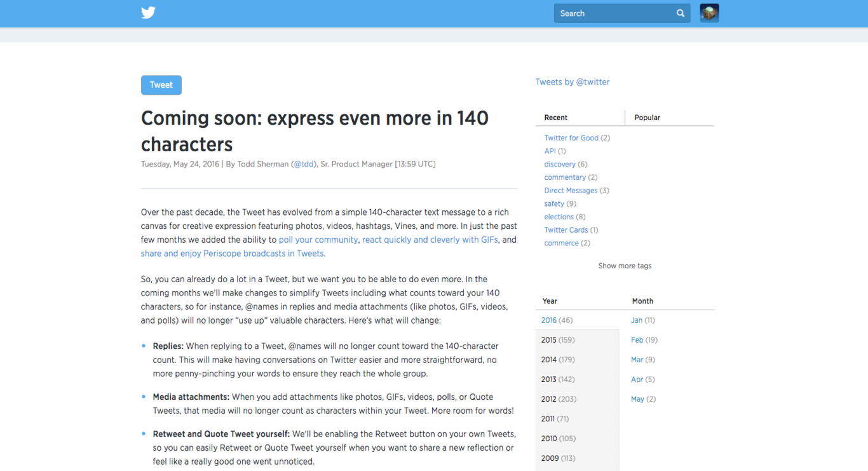Select the discovery tag
The width and height of the screenshot is (868, 471).
click(560, 165)
